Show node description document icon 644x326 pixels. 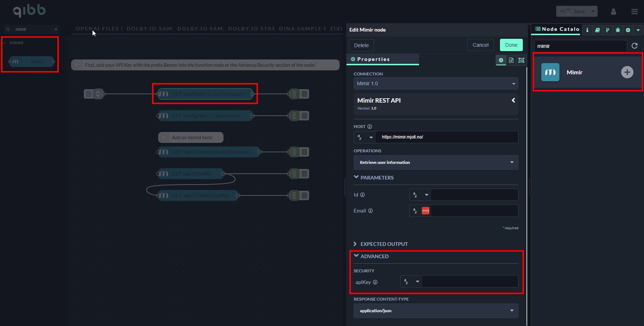tap(511, 60)
